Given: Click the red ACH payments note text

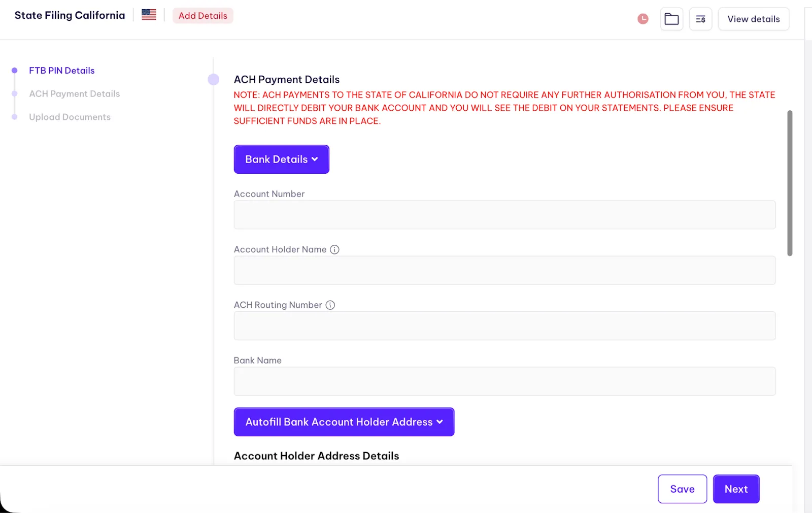Looking at the screenshot, I should 504,108.
